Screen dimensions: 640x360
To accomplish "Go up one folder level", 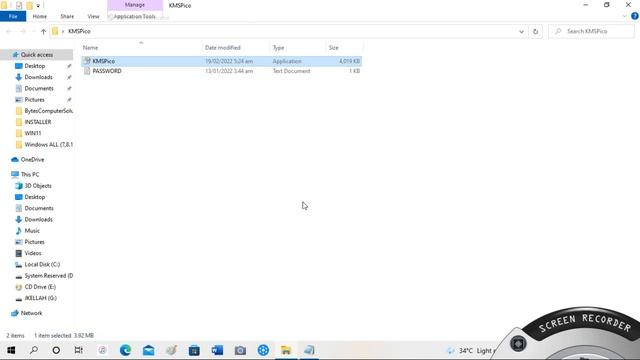I will click(x=43, y=31).
